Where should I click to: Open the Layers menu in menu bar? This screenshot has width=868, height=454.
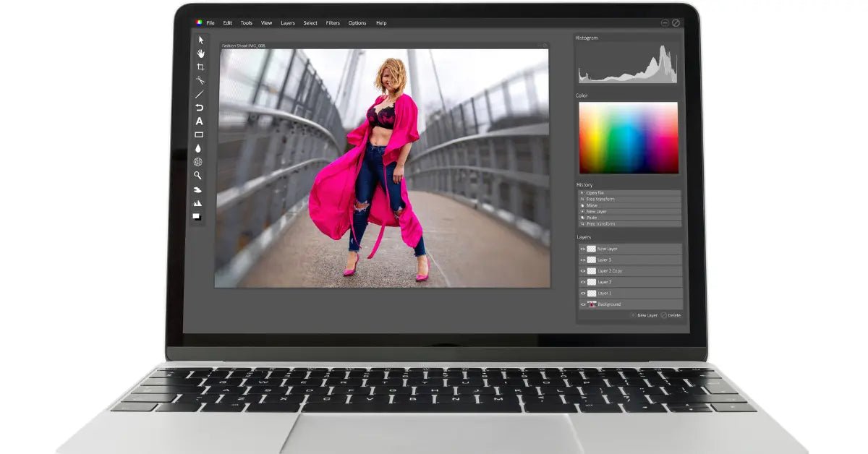click(288, 23)
